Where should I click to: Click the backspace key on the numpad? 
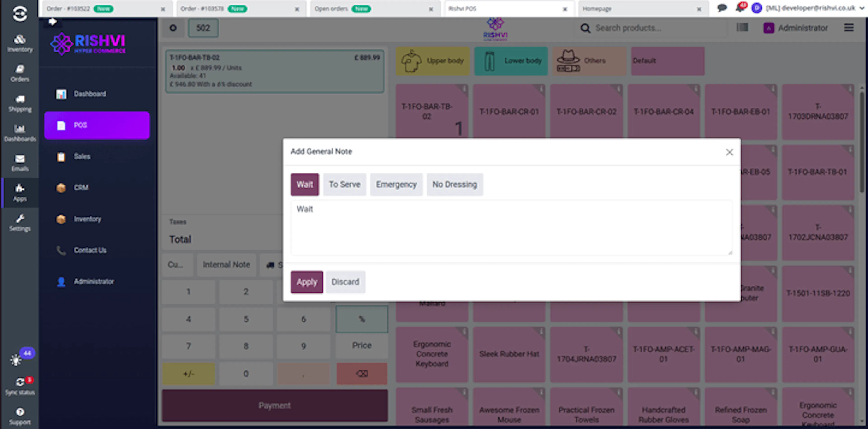tap(362, 374)
